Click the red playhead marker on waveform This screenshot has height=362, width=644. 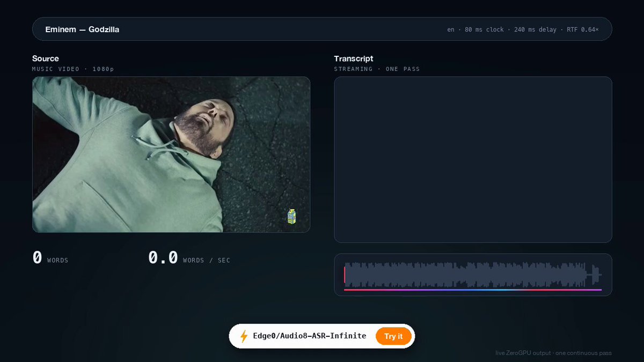pyautogui.click(x=345, y=275)
